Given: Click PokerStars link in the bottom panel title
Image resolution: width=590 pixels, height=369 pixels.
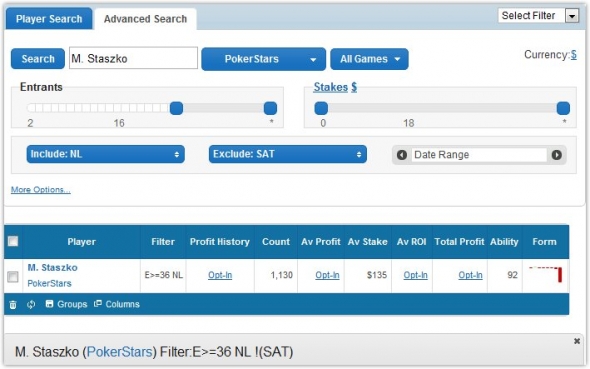Looking at the screenshot, I should click(120, 352).
